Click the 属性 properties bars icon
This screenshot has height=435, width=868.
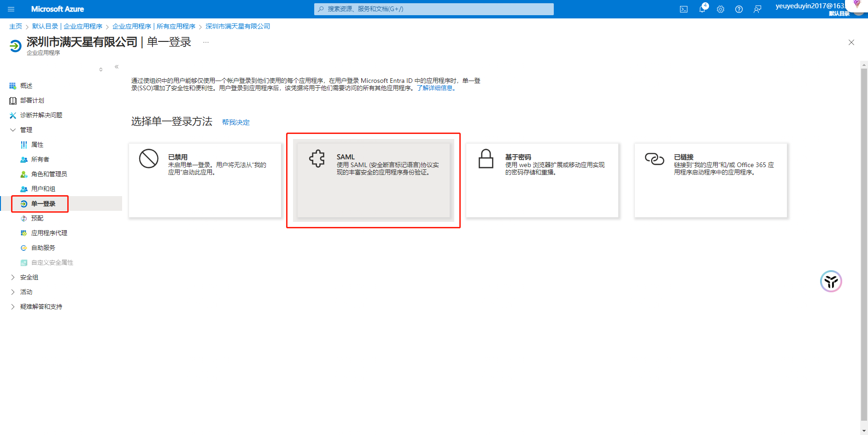coord(24,145)
